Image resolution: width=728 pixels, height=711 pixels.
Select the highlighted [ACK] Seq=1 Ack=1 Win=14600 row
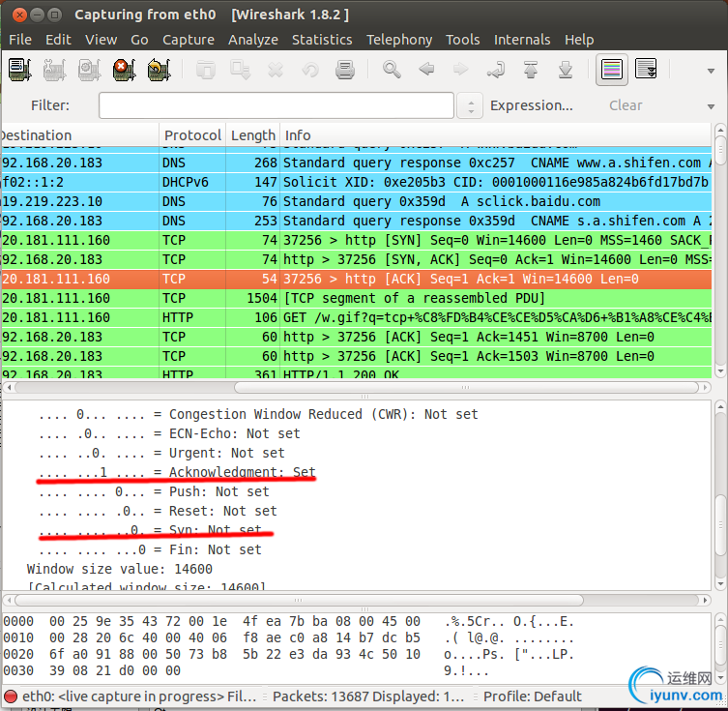click(357, 280)
